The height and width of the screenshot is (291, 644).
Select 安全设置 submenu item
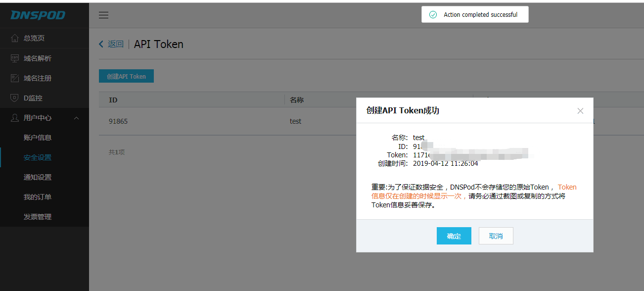pos(38,157)
